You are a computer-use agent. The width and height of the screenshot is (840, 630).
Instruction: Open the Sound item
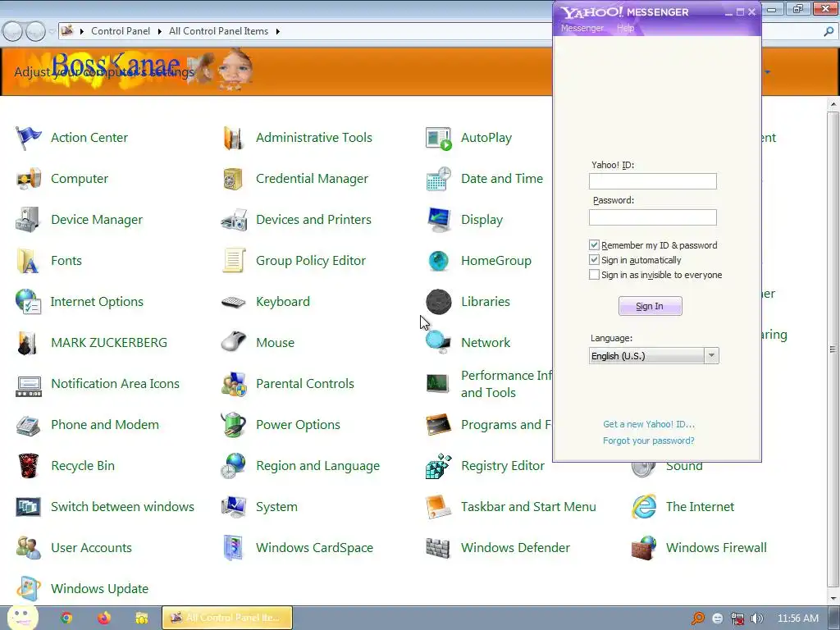point(684,466)
